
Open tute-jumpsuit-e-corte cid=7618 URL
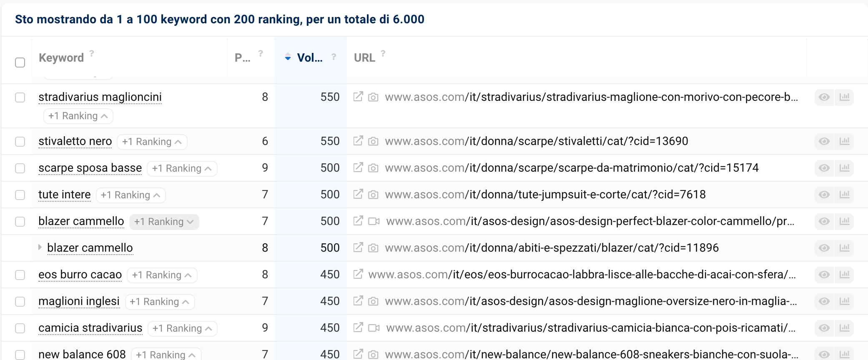pos(545,195)
